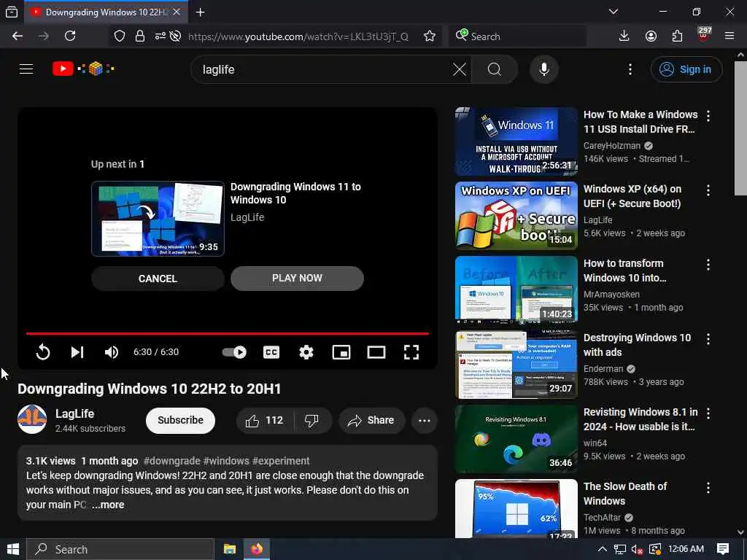The image size is (747, 560).
Task: Open the extensions puzzle icon
Action: (677, 36)
